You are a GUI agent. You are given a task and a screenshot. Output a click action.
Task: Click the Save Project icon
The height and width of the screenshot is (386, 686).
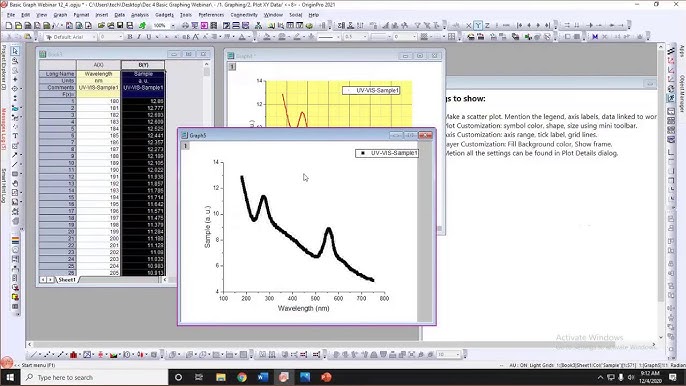click(120, 26)
